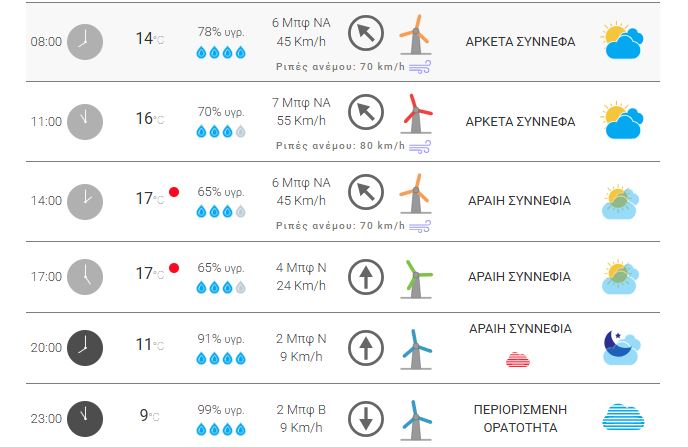Click the green windmill icon at 17:00
The height and width of the screenshot is (447, 688).
(x=415, y=275)
